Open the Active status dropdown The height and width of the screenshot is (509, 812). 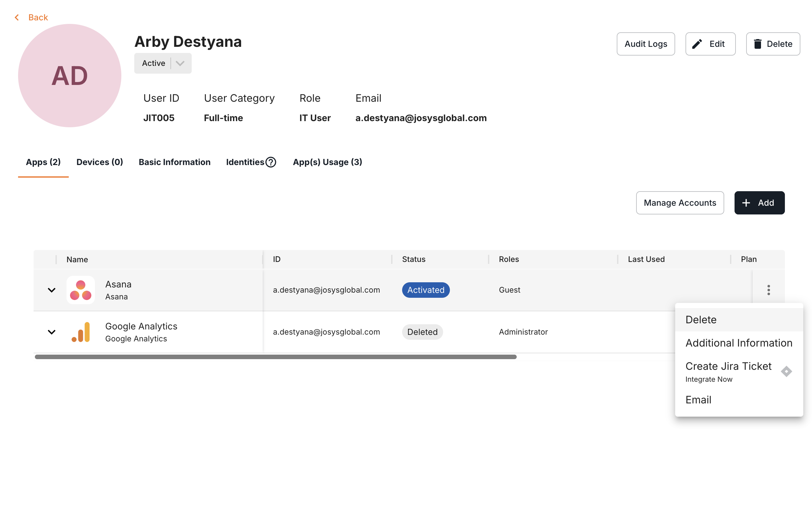click(163, 63)
